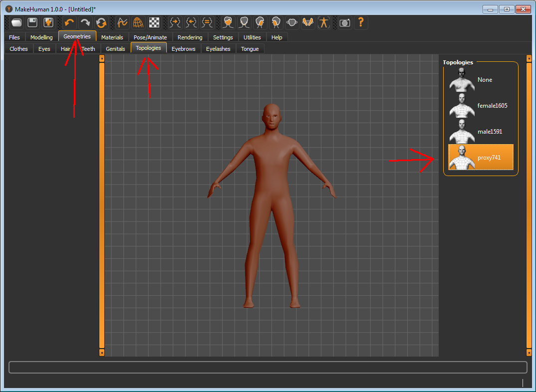The height and width of the screenshot is (392, 536).
Task: Click the Export file toolbar icon
Action: pyautogui.click(x=48, y=22)
